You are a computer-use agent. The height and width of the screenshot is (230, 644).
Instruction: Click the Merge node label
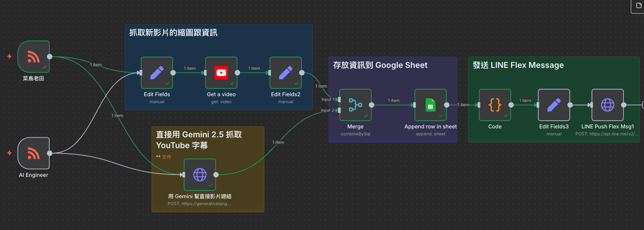coord(356,126)
